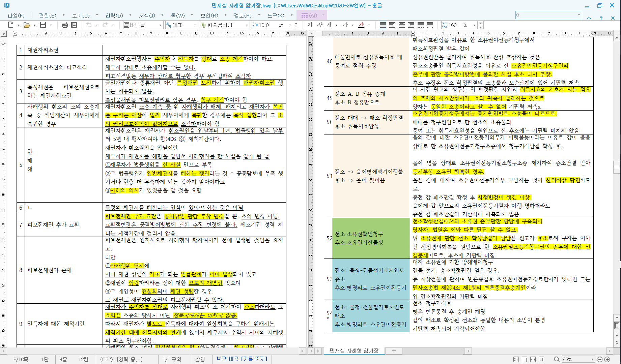Click the font color icon

pyautogui.click(x=361, y=25)
